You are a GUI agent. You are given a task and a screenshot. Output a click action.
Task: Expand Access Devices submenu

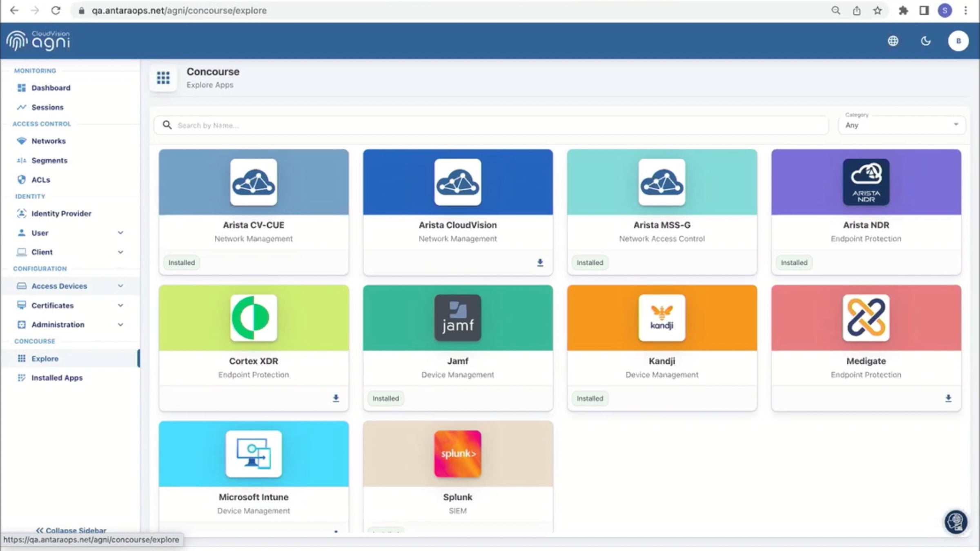click(120, 286)
